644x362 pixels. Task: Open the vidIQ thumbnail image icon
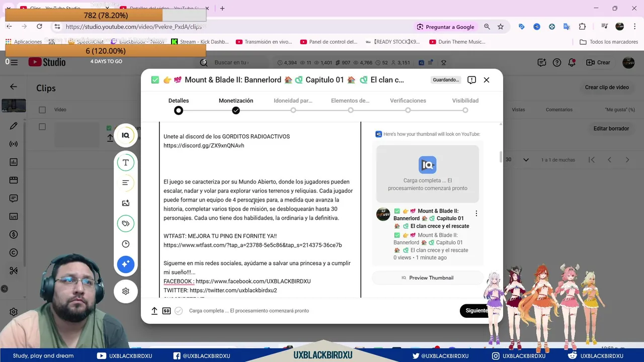(126, 203)
